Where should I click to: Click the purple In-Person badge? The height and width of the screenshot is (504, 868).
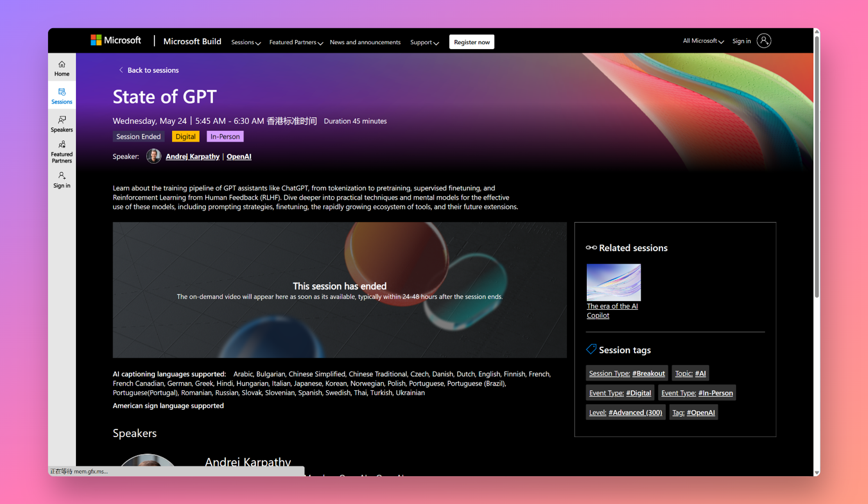(225, 136)
